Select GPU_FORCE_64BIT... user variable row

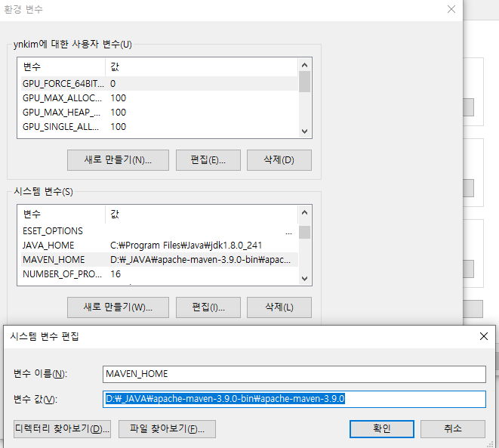click(159, 84)
